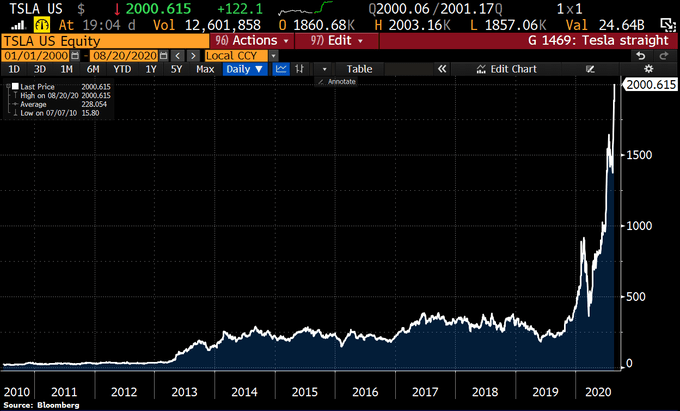680x411 pixels.
Task: Expand the Local CCY currency dropdown
Action: tap(273, 56)
